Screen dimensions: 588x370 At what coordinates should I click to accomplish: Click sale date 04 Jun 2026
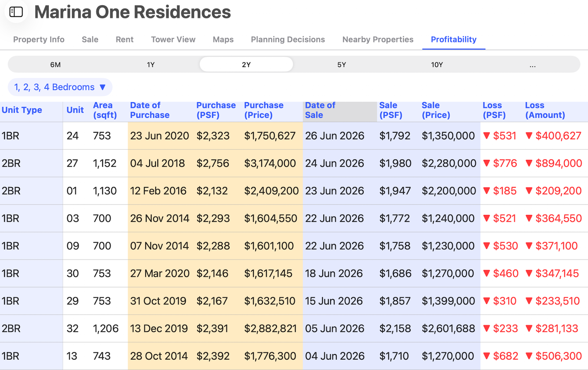[335, 356]
